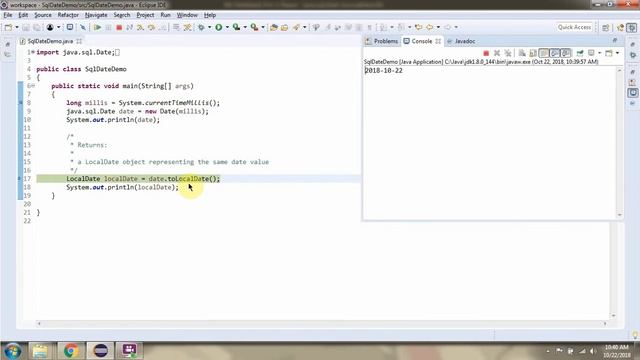
Task: Click the Run External Tools icon
Action: point(254,27)
